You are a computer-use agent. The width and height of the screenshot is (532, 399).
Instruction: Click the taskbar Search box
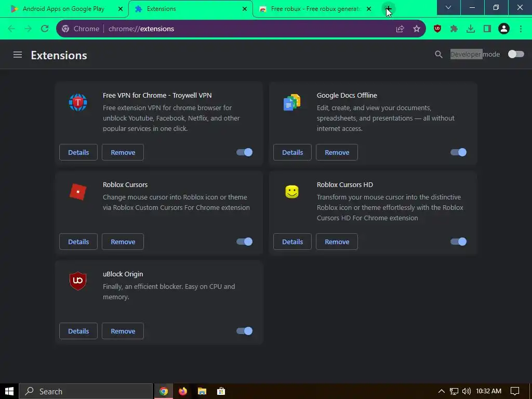coord(86,391)
